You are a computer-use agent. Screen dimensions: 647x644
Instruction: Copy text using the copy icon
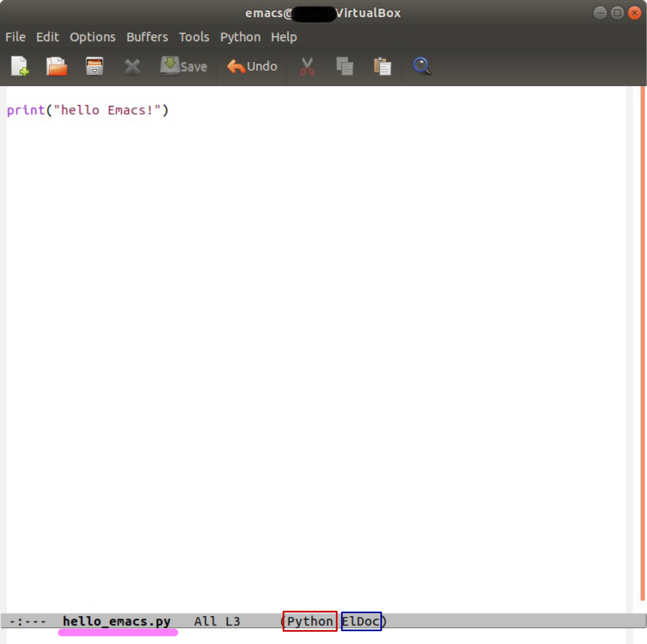[345, 66]
